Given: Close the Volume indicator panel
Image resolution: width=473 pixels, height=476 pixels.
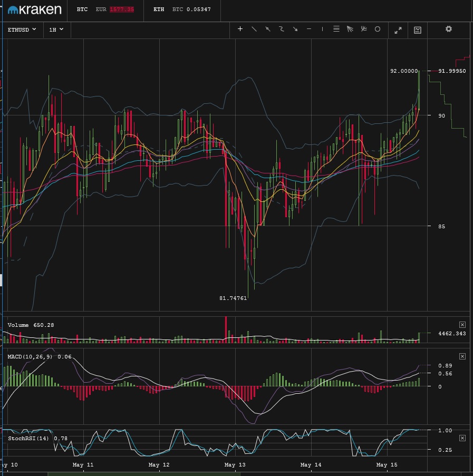Looking at the screenshot, I should (x=462, y=325).
